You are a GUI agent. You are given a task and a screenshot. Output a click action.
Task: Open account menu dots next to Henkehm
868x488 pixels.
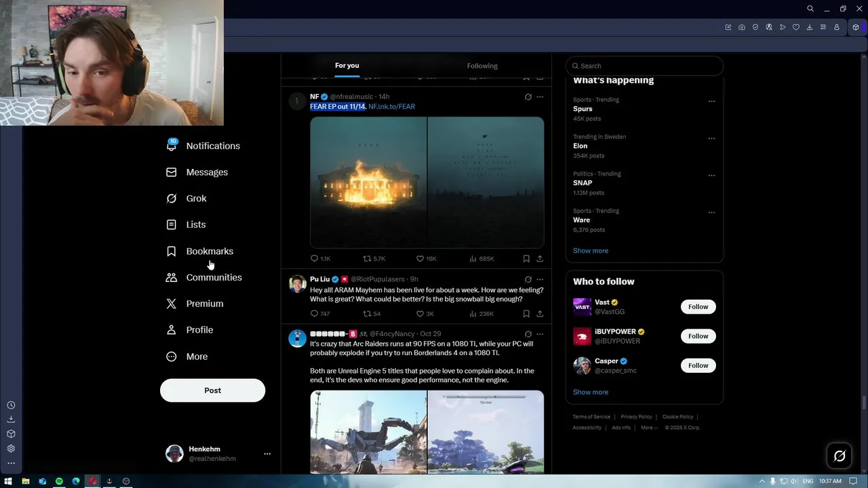coord(267,454)
